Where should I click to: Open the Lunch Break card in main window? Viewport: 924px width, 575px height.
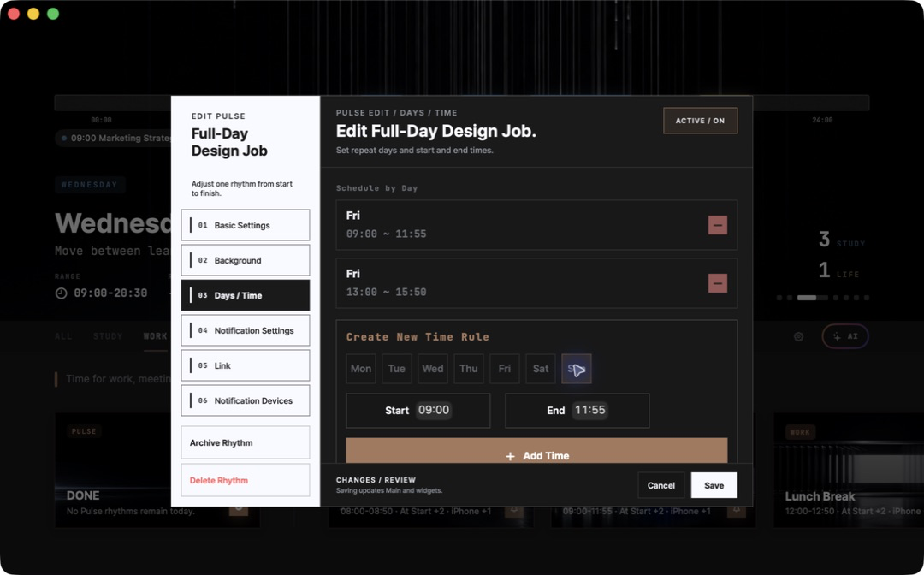[x=849, y=470]
